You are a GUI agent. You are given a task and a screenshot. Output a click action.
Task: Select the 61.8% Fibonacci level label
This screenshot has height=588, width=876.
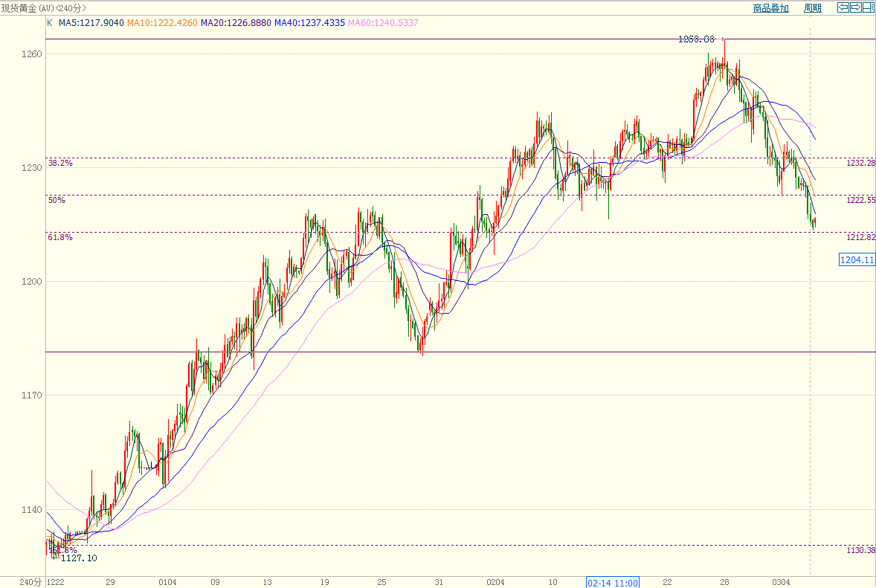(60, 237)
